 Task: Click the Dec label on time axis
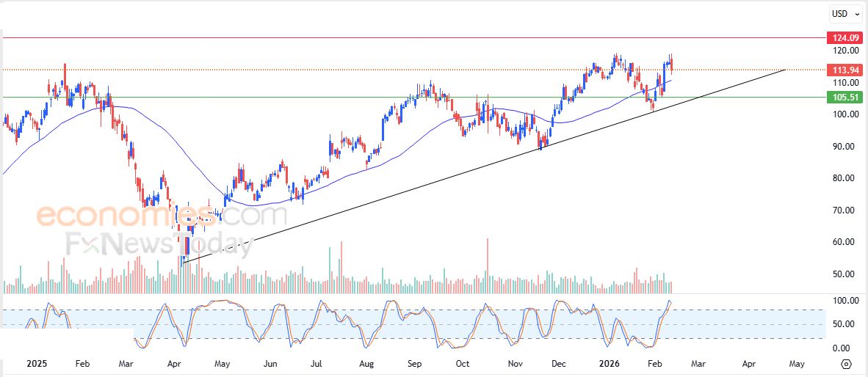[x=558, y=363]
